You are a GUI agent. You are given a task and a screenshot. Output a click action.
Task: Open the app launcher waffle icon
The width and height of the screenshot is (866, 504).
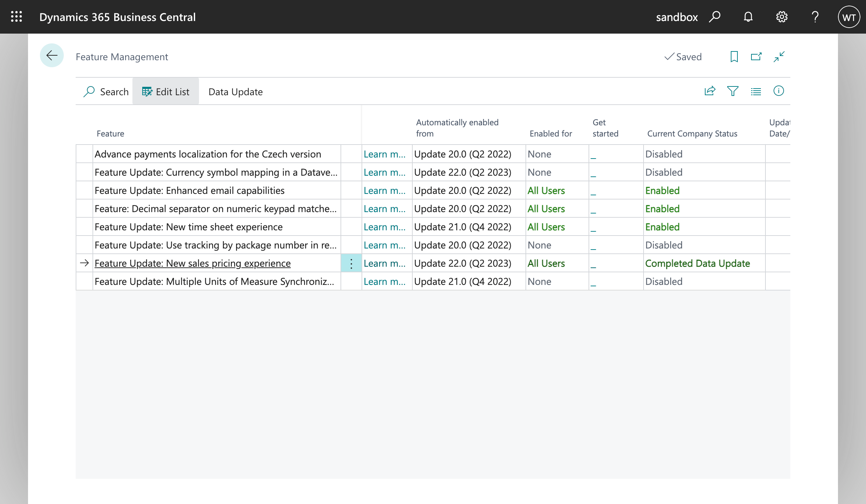16,17
